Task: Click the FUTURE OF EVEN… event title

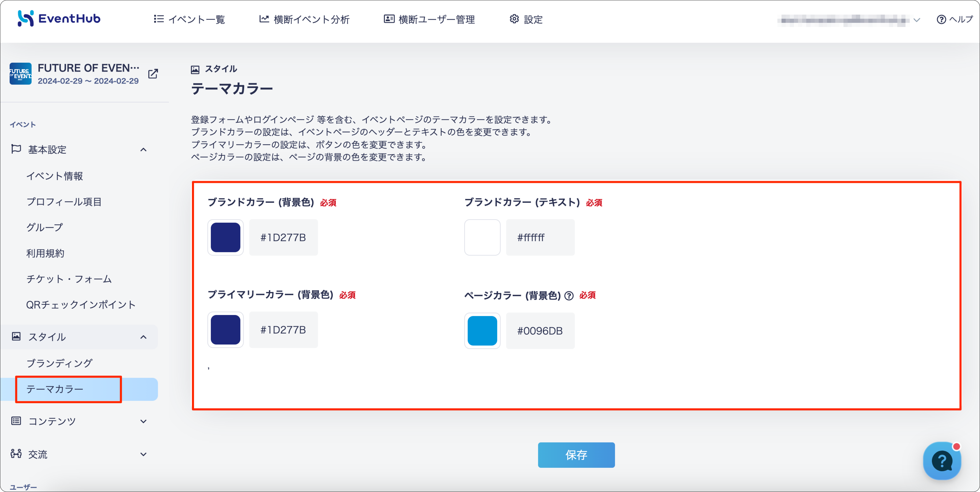Action: [88, 68]
